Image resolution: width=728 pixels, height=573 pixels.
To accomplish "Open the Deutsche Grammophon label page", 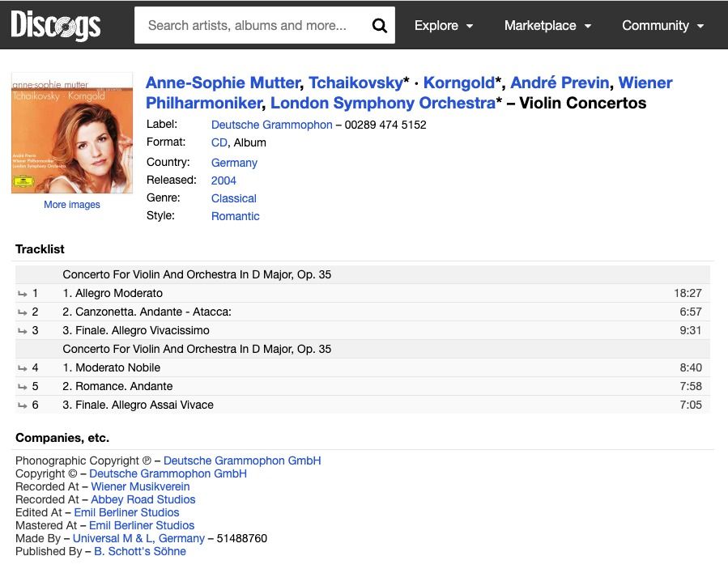I will click(271, 125).
